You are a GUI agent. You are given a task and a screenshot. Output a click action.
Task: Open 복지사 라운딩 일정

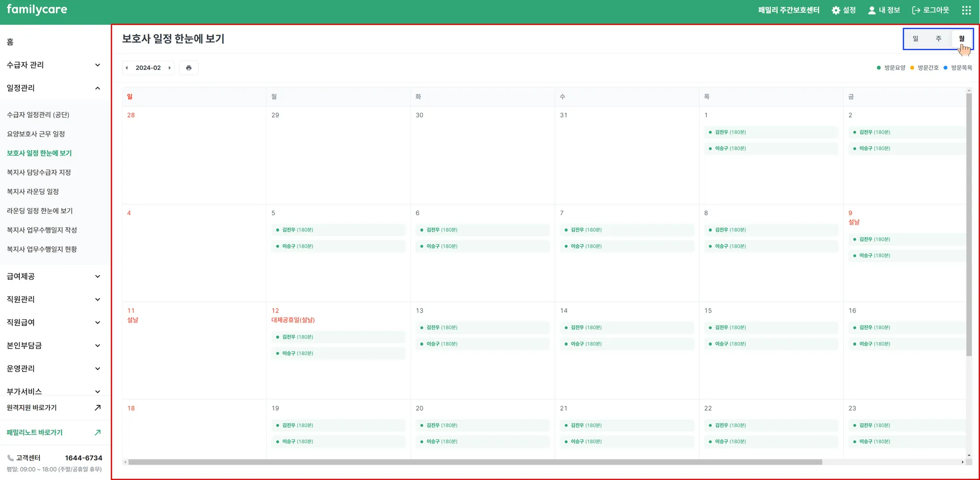click(33, 191)
